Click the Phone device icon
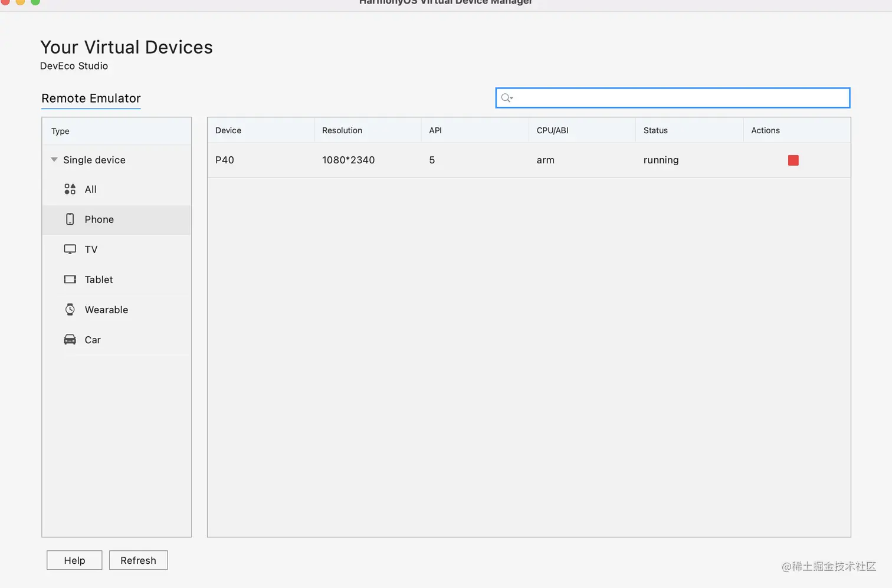This screenshot has height=588, width=892. pos(70,219)
